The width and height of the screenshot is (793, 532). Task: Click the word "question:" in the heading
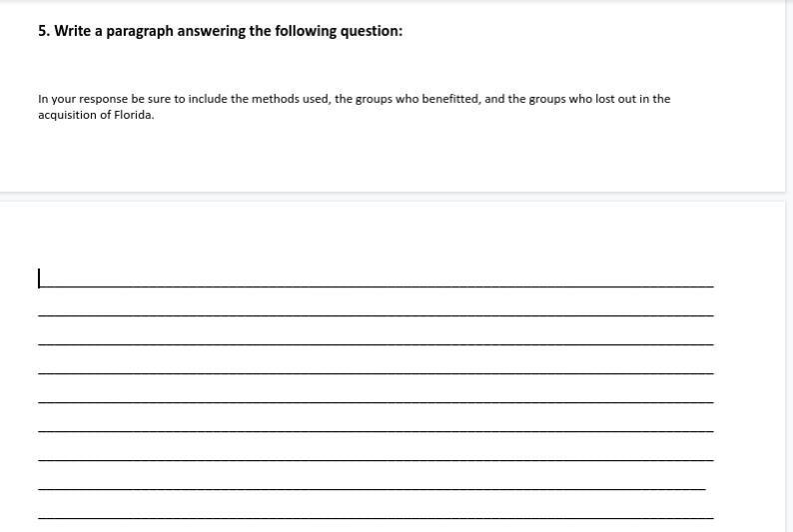point(372,31)
